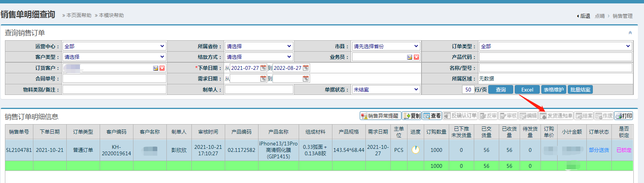Click 销售异常提醒 toolbar button
The width and height of the screenshot is (644, 183).
[380, 116]
